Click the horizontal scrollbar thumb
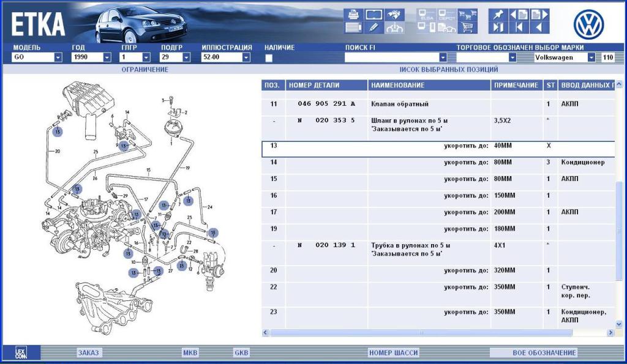 point(421,332)
